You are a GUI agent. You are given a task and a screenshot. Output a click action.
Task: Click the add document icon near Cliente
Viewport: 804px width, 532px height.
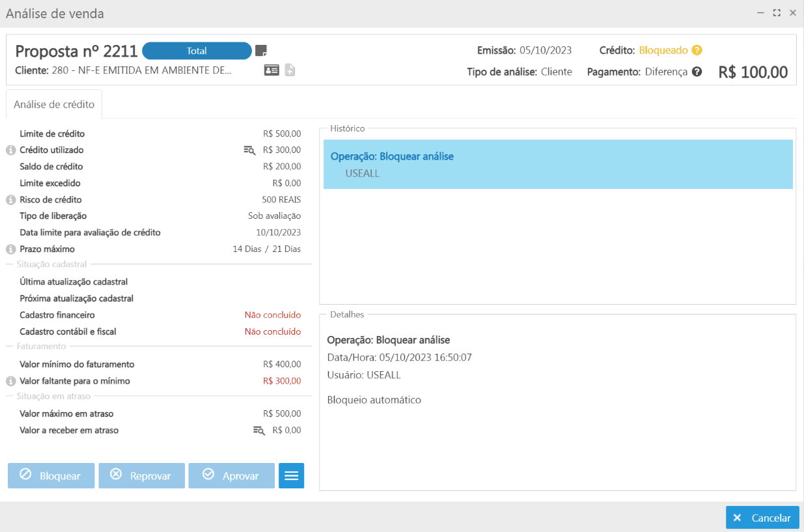pos(290,70)
